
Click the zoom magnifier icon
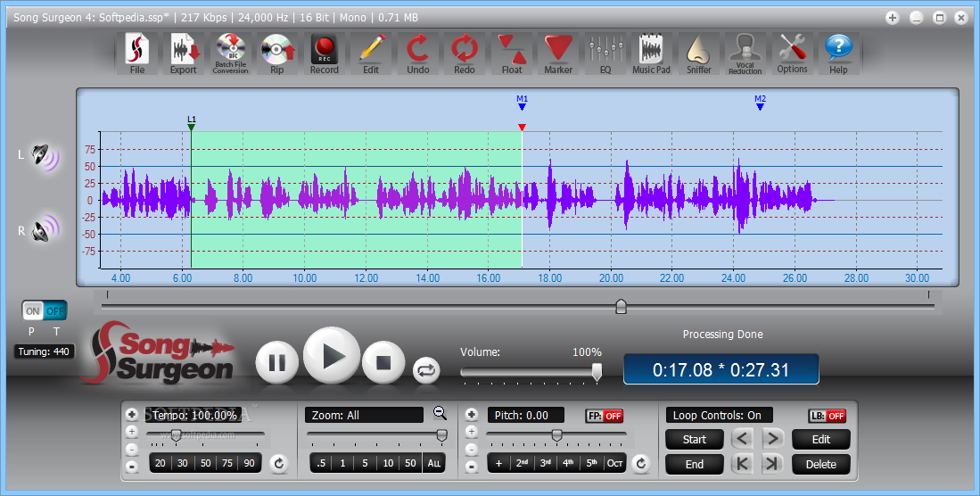[x=440, y=413]
